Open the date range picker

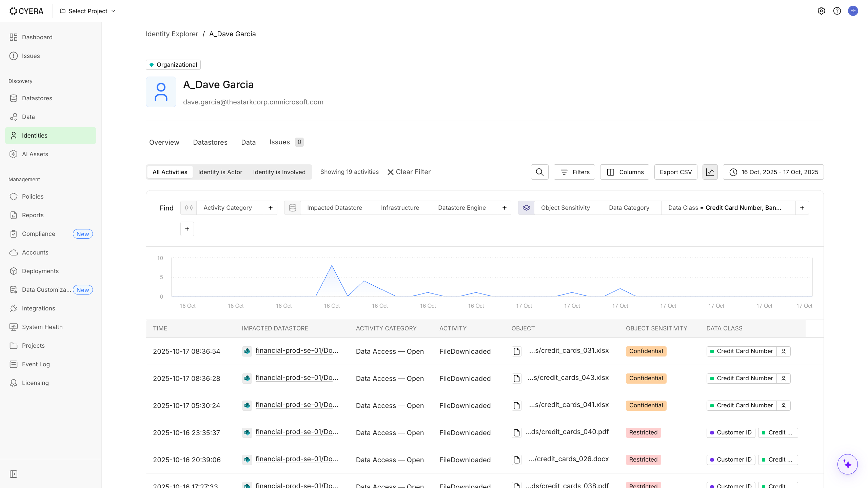773,172
